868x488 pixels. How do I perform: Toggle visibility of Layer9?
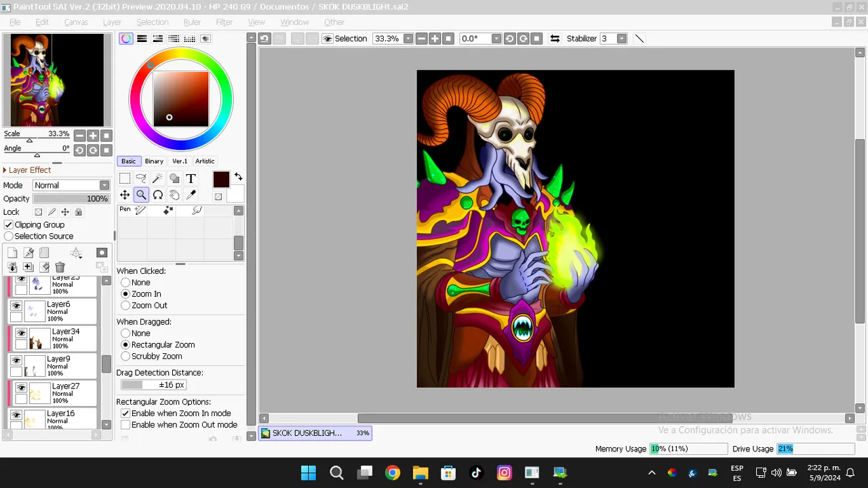tap(16, 361)
